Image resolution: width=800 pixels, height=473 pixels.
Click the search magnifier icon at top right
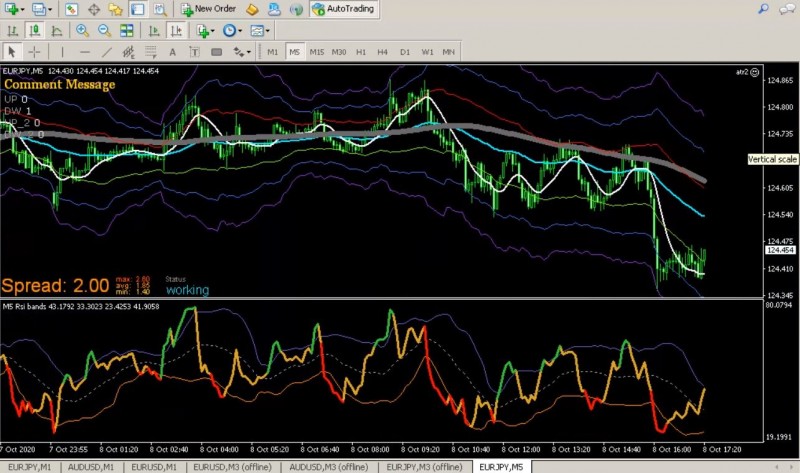[x=763, y=9]
